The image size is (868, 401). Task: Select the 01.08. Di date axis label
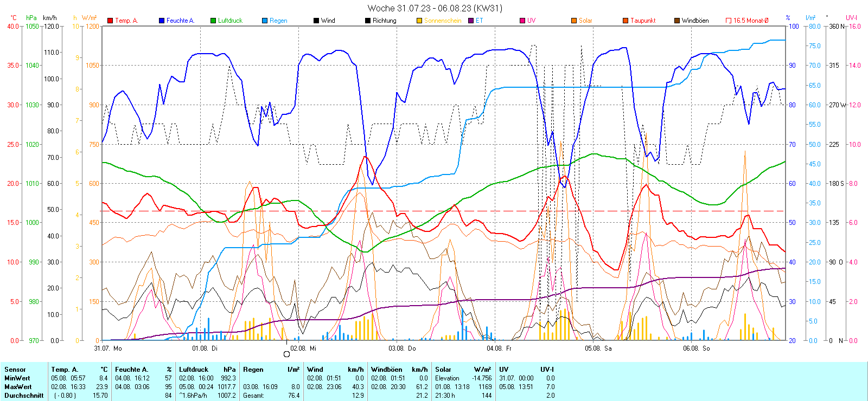[205, 348]
